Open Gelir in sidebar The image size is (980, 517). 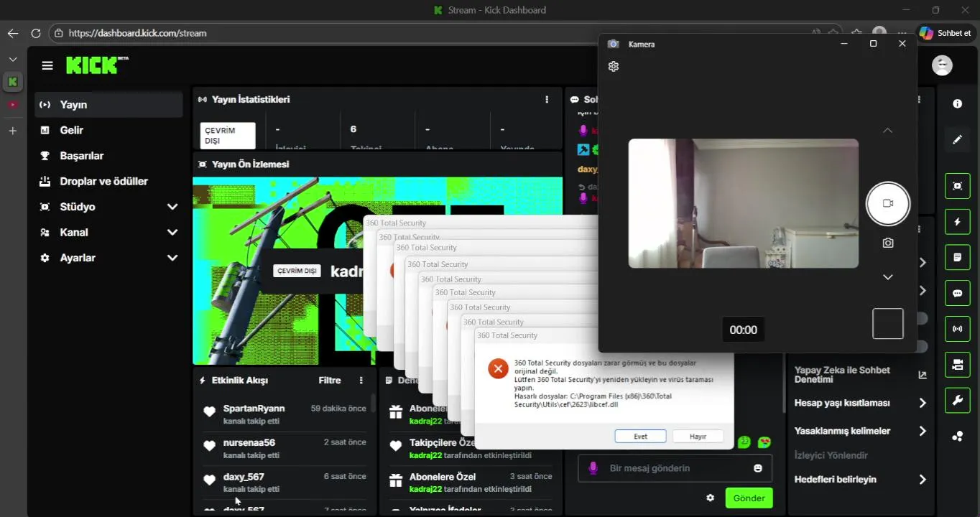coord(109,130)
